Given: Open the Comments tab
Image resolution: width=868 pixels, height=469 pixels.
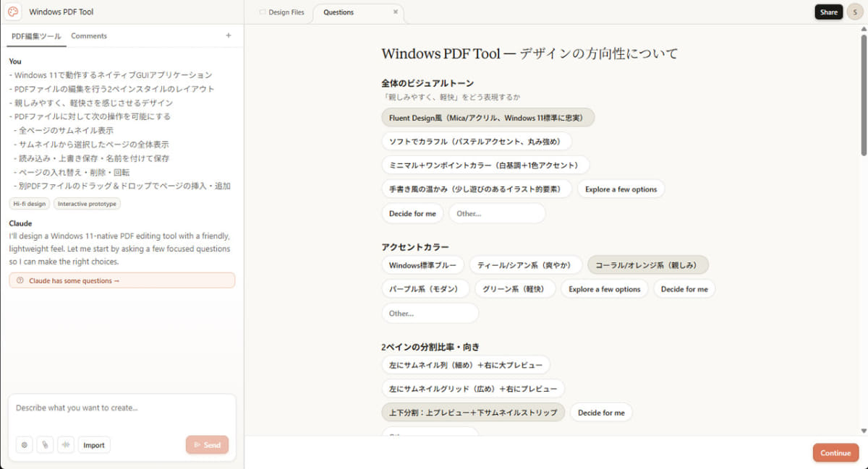Looking at the screenshot, I should [89, 36].
